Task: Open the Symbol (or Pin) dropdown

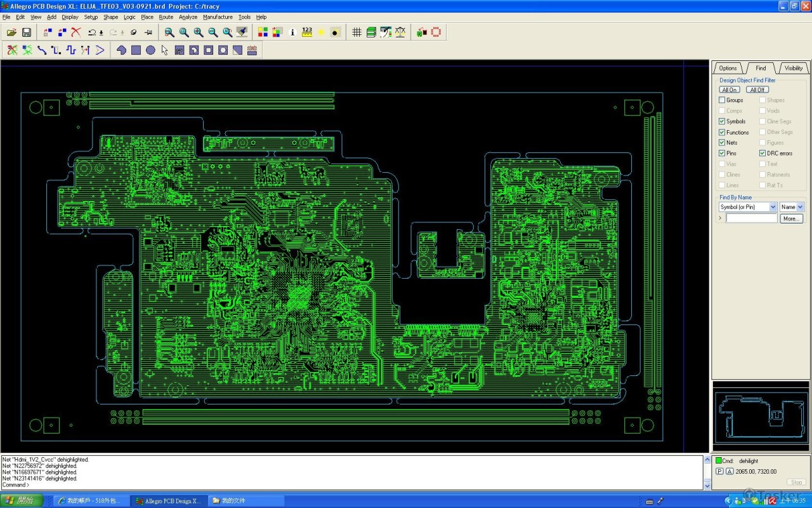Action: pos(773,207)
